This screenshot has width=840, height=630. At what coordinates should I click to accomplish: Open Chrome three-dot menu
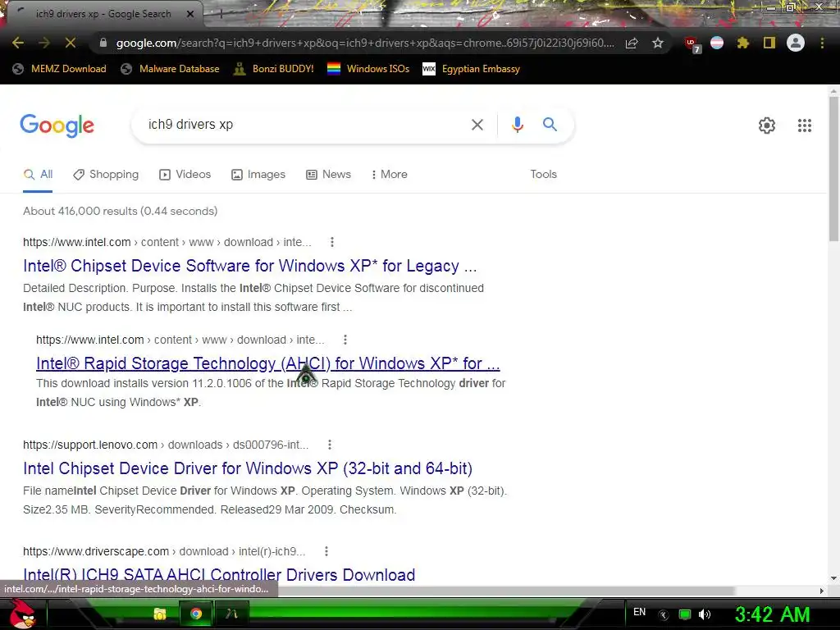pos(822,43)
